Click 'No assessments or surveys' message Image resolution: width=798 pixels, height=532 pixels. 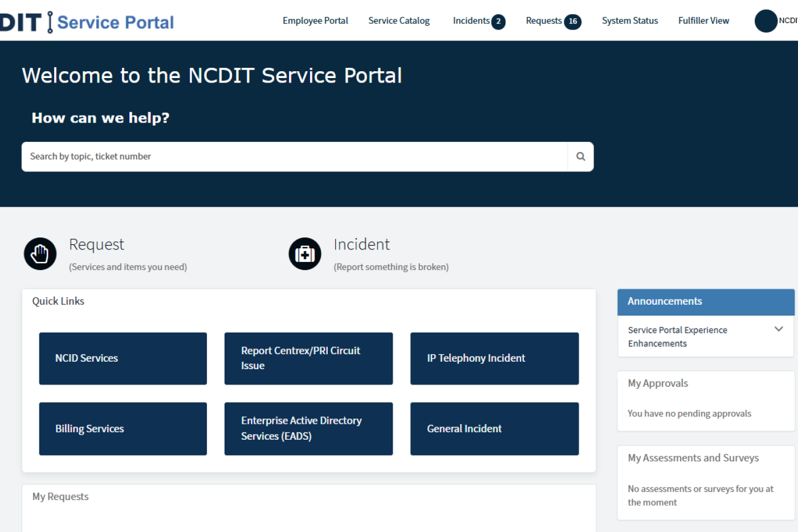pos(701,496)
